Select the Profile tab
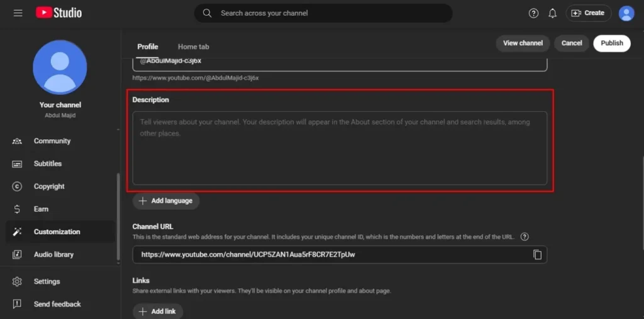The width and height of the screenshot is (644, 319). (x=147, y=46)
